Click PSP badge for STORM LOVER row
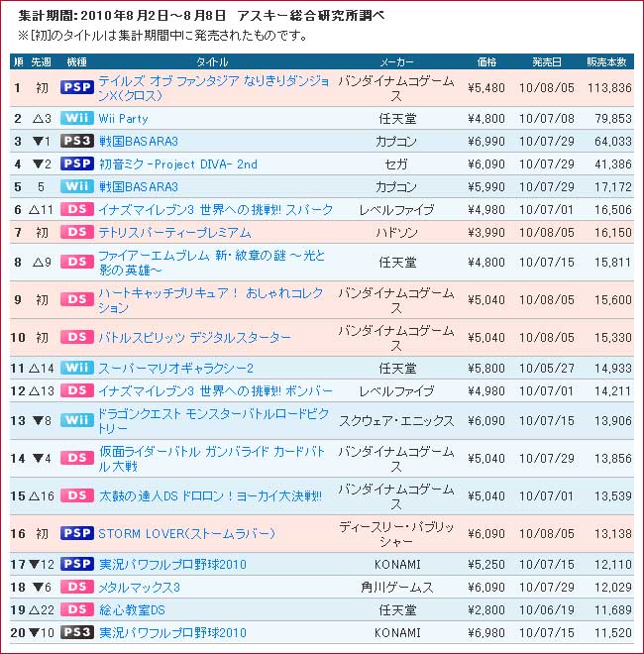Viewport: 644px width, 654px height. [x=77, y=533]
